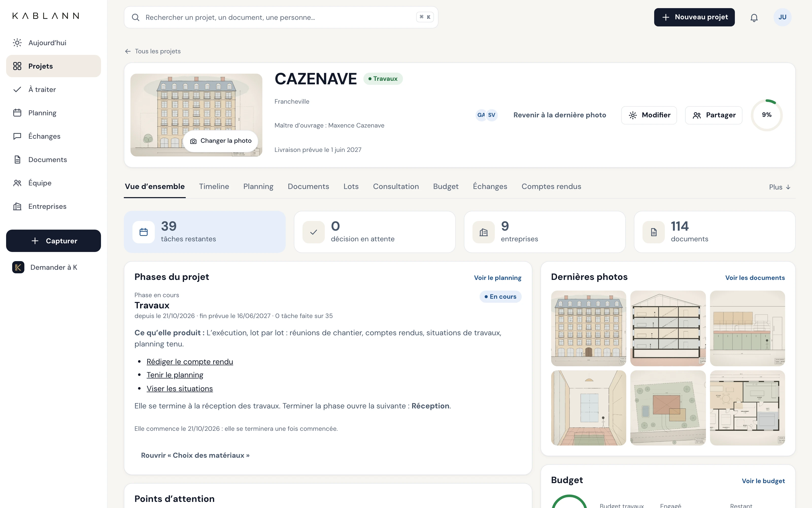This screenshot has height=508, width=812.
Task: Open Voir le planning link
Action: [498, 278]
